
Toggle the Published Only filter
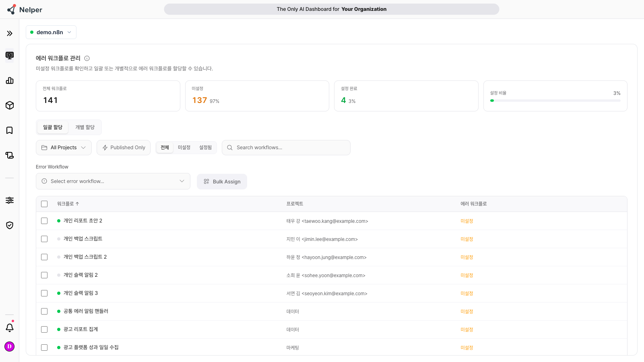[124, 148]
